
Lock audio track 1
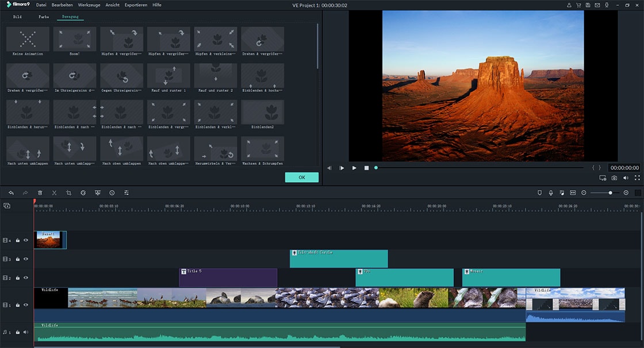click(x=18, y=332)
